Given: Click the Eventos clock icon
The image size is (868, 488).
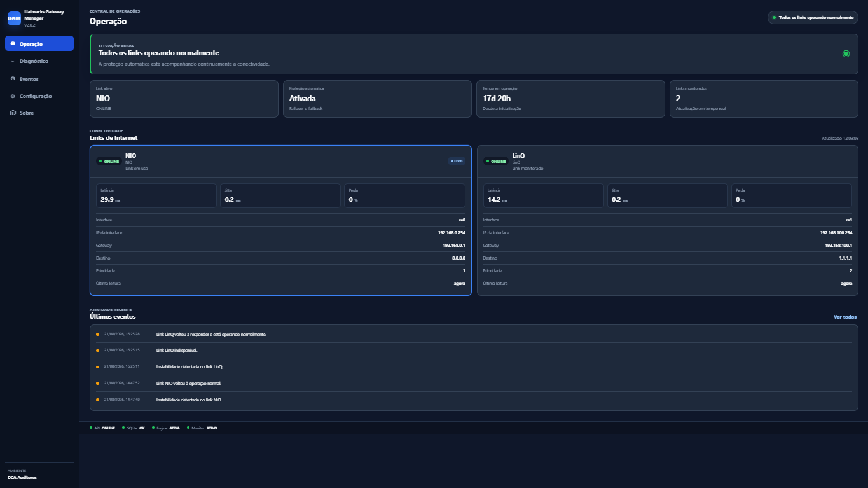Looking at the screenshot, I should coord(13,79).
